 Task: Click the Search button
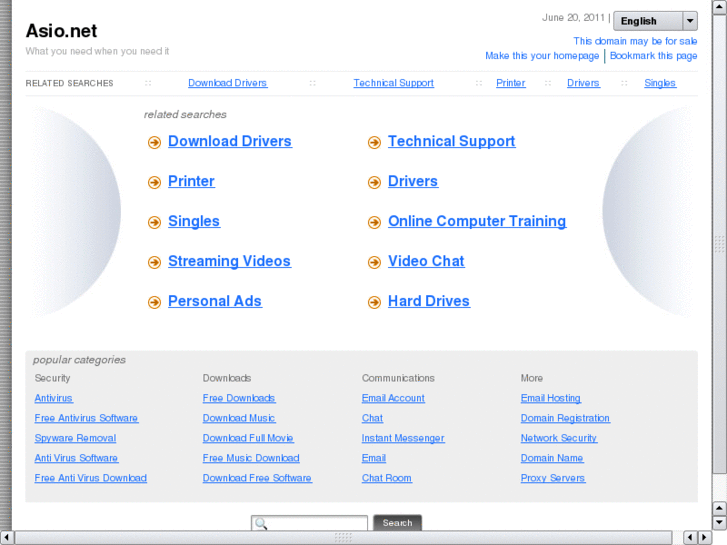pyautogui.click(x=397, y=523)
